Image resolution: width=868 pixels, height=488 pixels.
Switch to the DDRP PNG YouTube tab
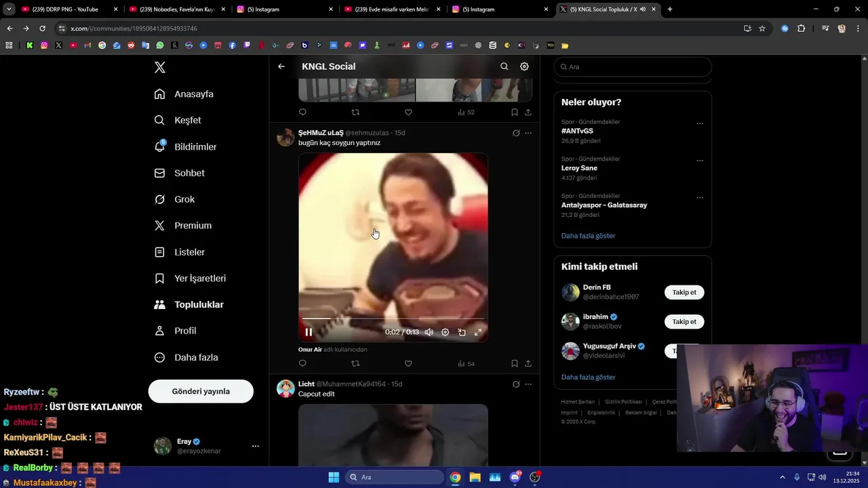click(x=68, y=9)
